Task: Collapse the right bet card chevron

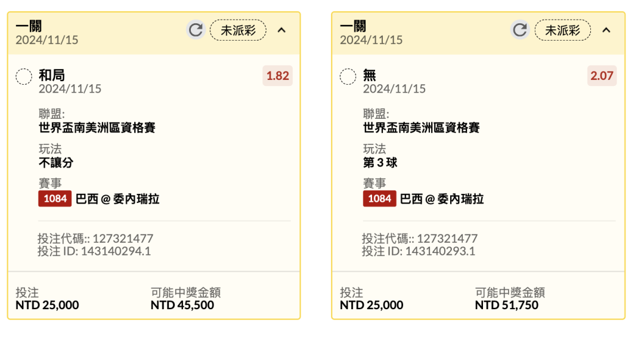Action: point(606,30)
